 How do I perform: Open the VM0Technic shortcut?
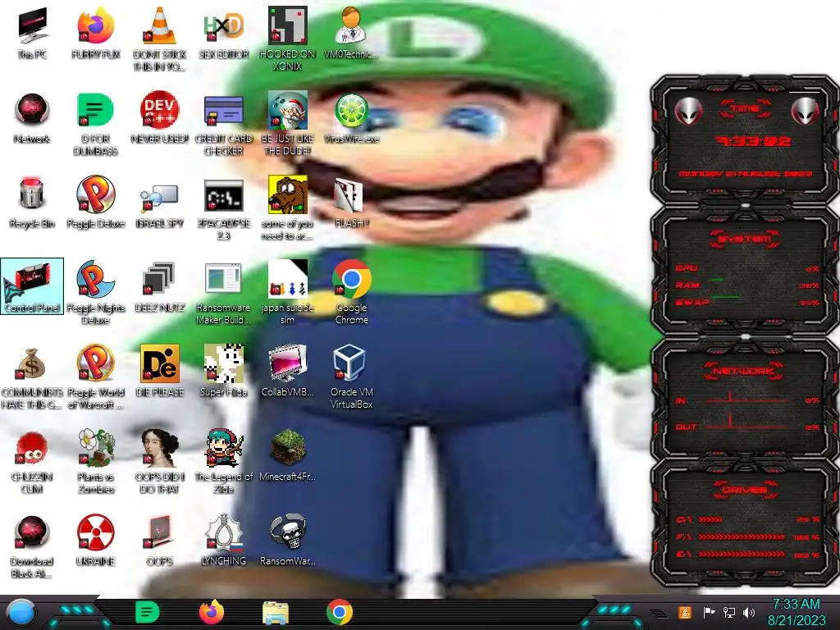point(351,32)
